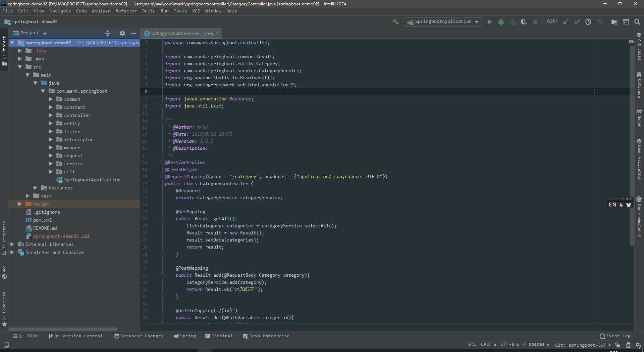
Task: Click the Stop process icon
Action: click(x=535, y=22)
